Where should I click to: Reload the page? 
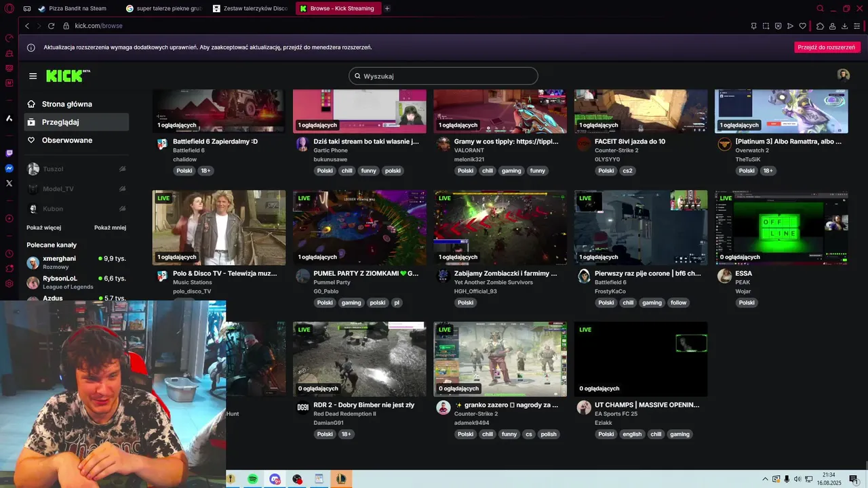pyautogui.click(x=51, y=26)
